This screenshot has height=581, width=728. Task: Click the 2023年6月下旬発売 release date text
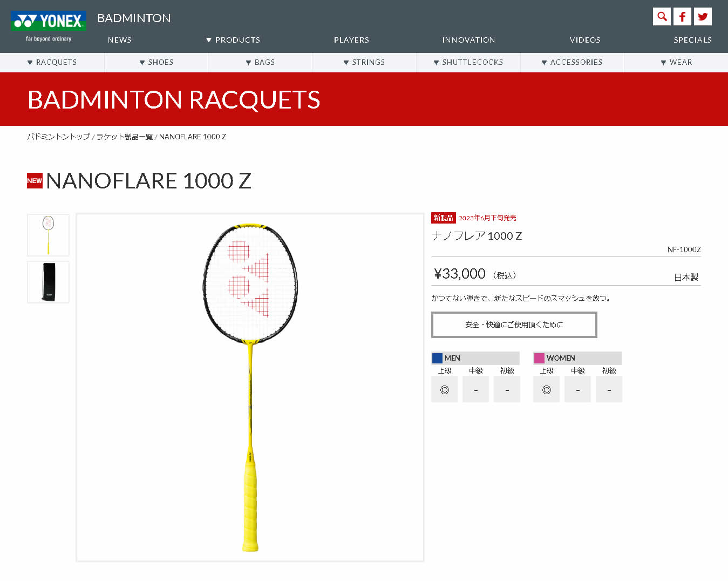click(487, 218)
